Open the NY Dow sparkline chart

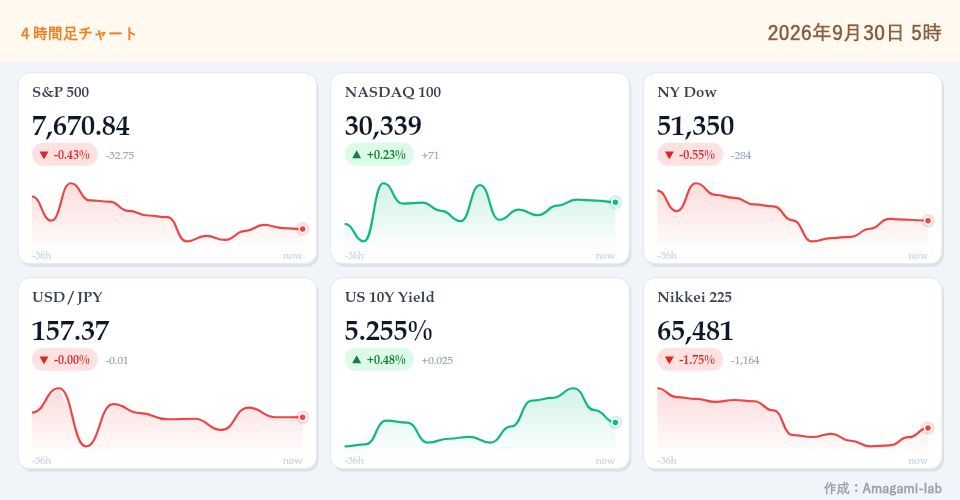coord(793,214)
